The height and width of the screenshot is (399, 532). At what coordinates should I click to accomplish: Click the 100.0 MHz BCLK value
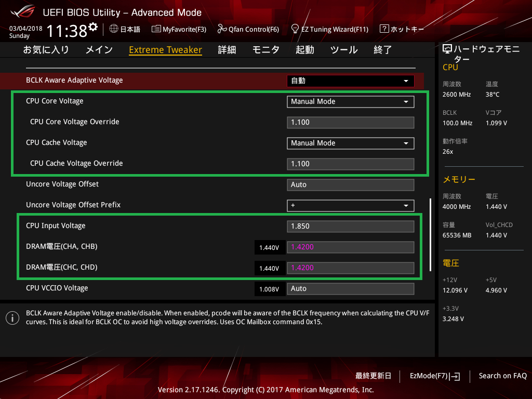[457, 123]
